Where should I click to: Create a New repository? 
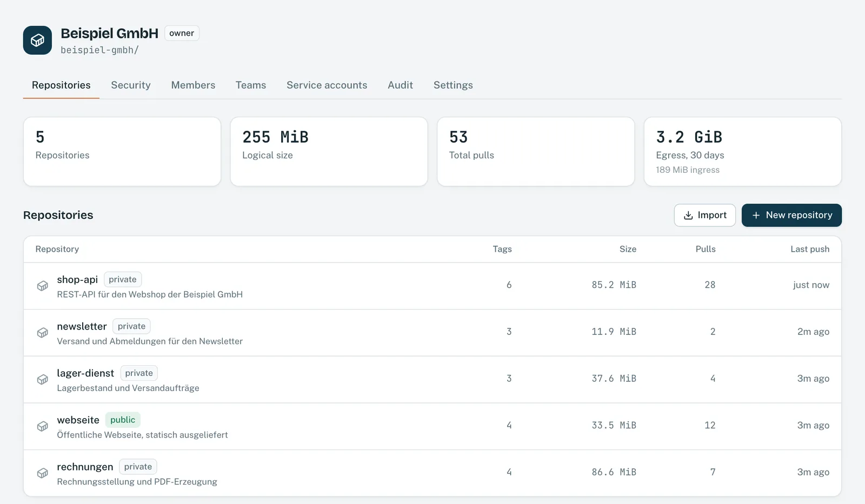[791, 215]
